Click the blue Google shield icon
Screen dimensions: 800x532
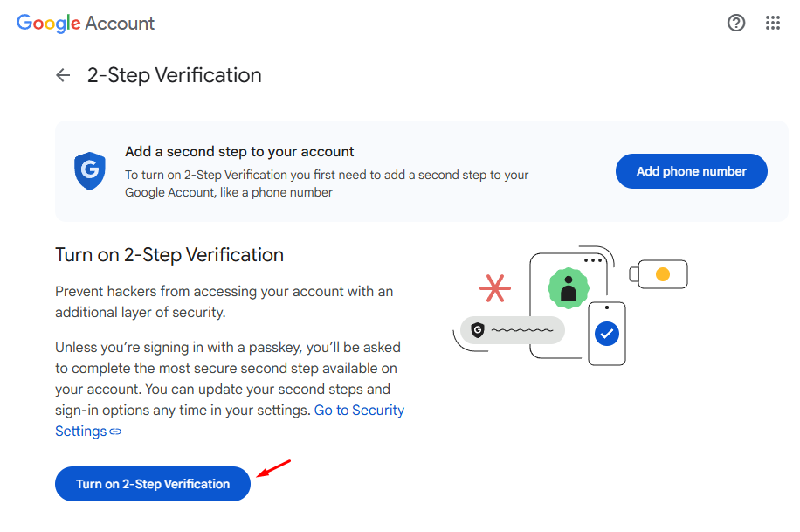(x=89, y=171)
